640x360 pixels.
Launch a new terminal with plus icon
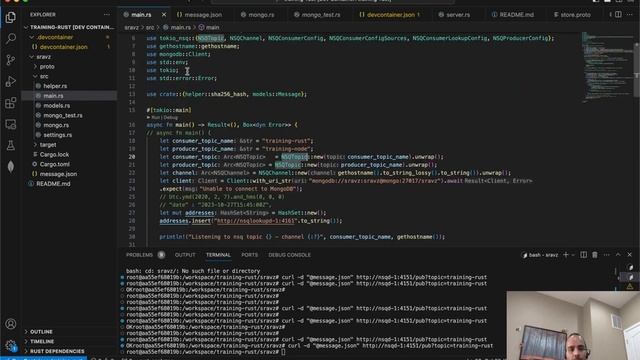(x=566, y=255)
